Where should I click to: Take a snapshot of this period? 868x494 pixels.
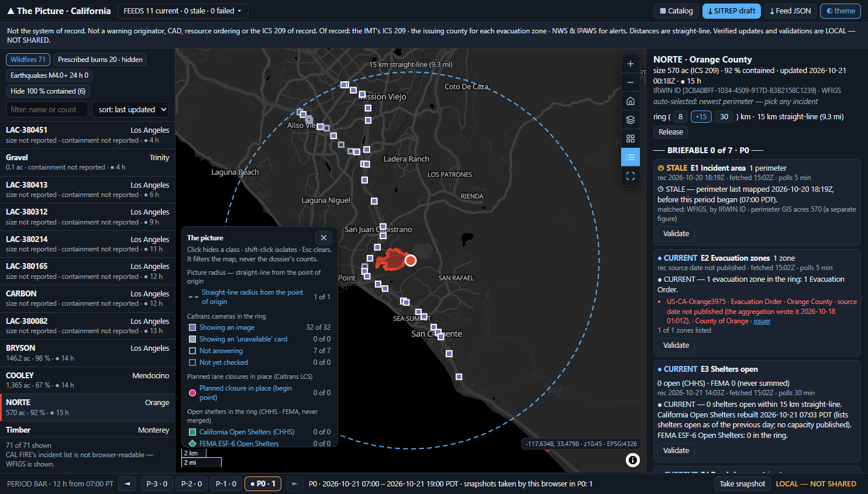coord(742,483)
